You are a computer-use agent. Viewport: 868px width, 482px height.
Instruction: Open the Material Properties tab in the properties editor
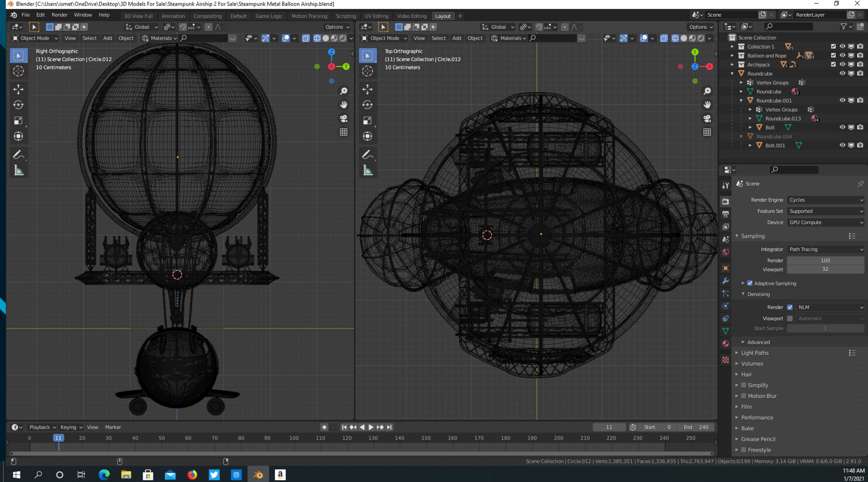click(x=725, y=343)
